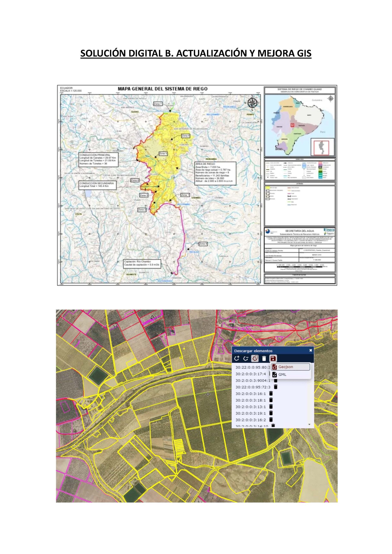Select list entry 30:2:0:0:3:17:4
Image resolution: width=392 pixels, height=554 pixels.
pos(251,374)
